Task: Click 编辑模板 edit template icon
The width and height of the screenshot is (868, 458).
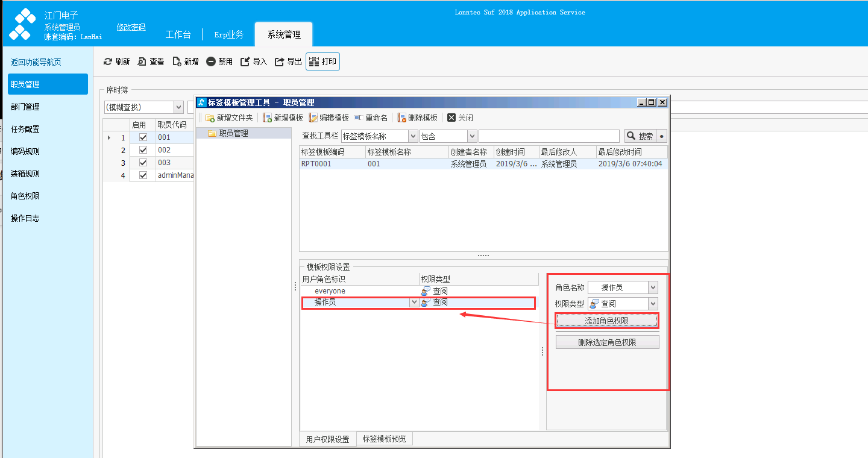Action: pos(313,118)
